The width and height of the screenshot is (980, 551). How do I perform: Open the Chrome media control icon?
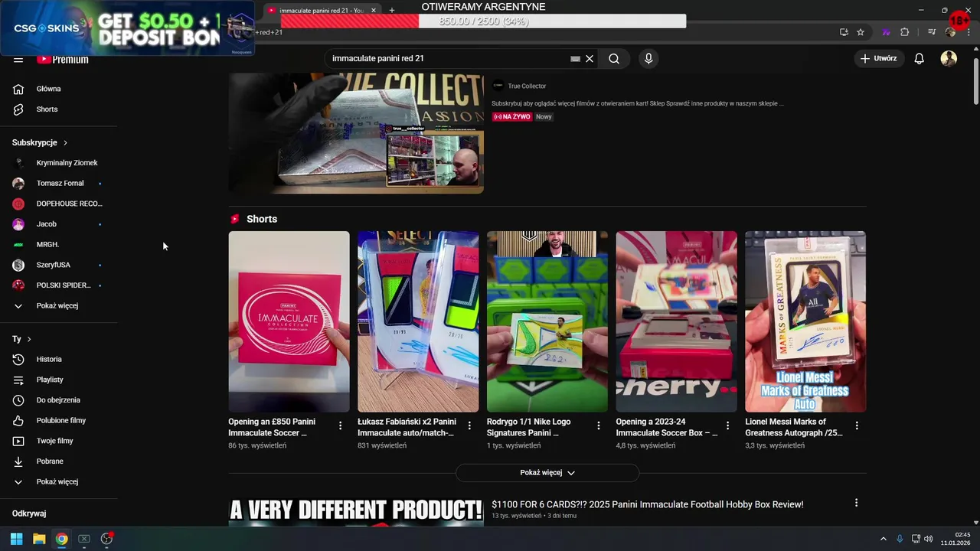pos(932,32)
